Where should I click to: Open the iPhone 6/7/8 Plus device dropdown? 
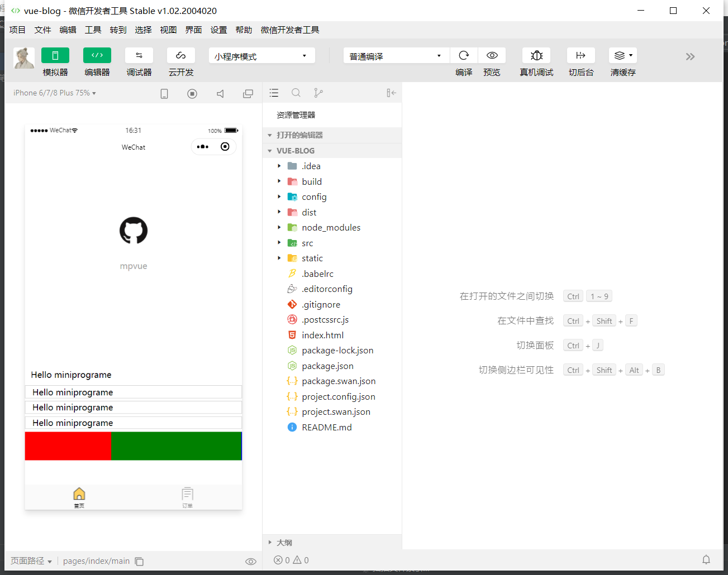point(55,93)
